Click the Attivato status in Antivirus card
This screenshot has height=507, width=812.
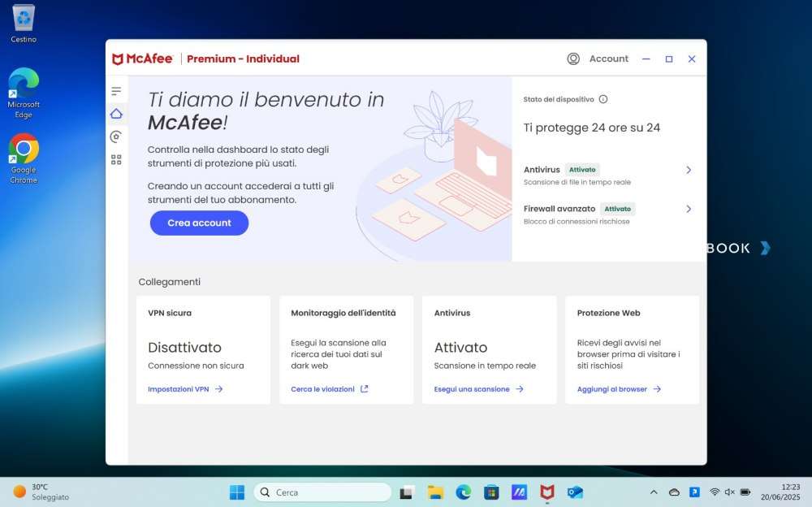click(x=461, y=347)
